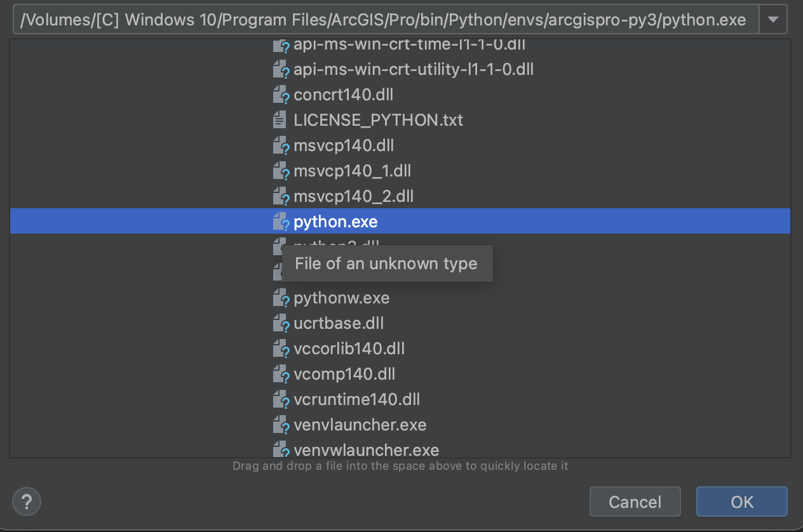Select vccorlib140.dll in the list

click(349, 349)
